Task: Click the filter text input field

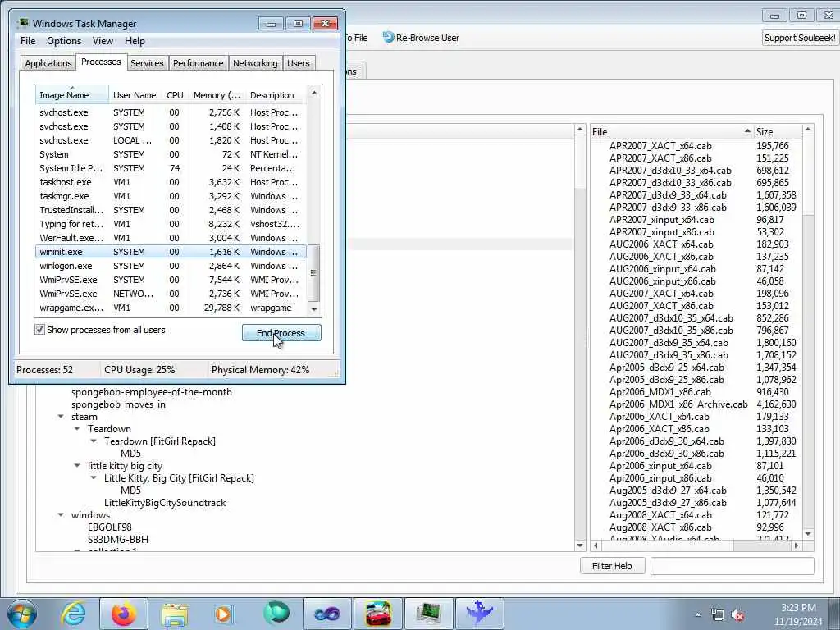Action: [x=732, y=566]
